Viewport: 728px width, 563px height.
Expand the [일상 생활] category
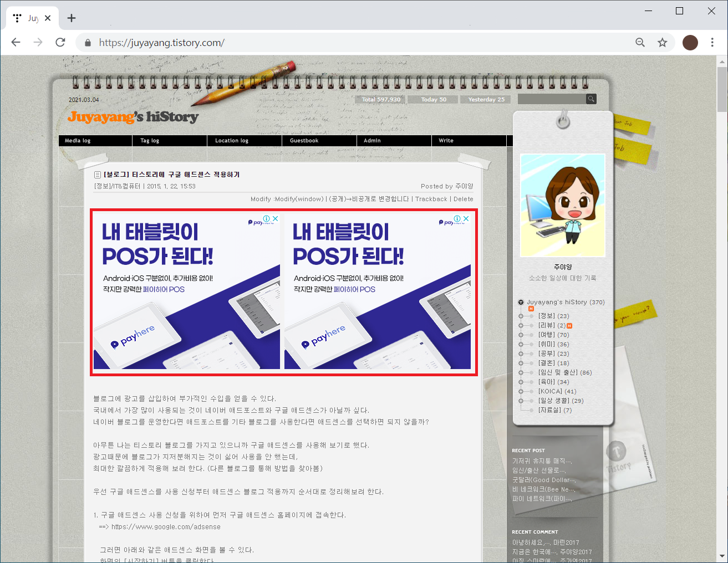[521, 401]
